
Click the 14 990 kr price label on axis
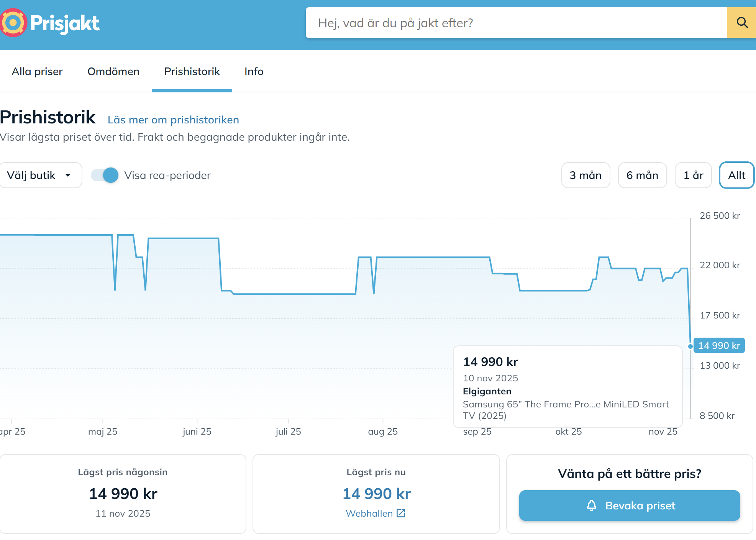click(x=719, y=346)
